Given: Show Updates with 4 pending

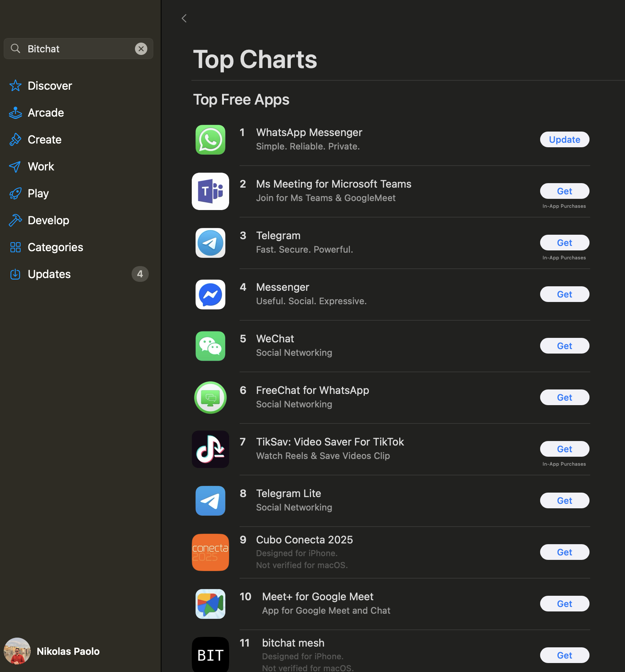Looking at the screenshot, I should [49, 274].
